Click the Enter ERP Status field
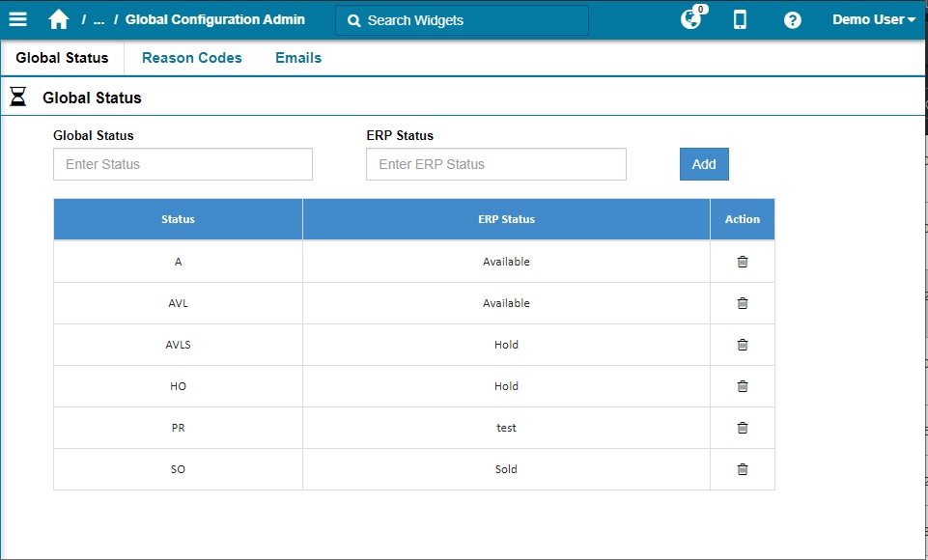928x560 pixels. (495, 164)
